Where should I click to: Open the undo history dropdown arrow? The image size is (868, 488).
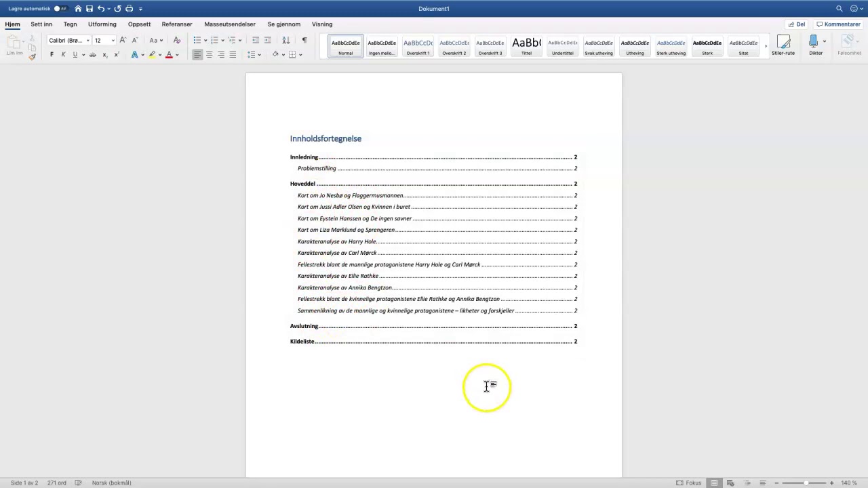pos(108,9)
